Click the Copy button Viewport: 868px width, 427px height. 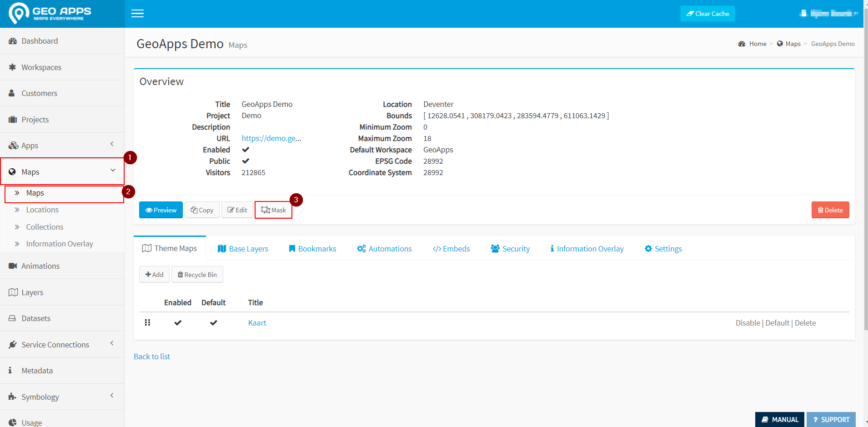(x=202, y=210)
